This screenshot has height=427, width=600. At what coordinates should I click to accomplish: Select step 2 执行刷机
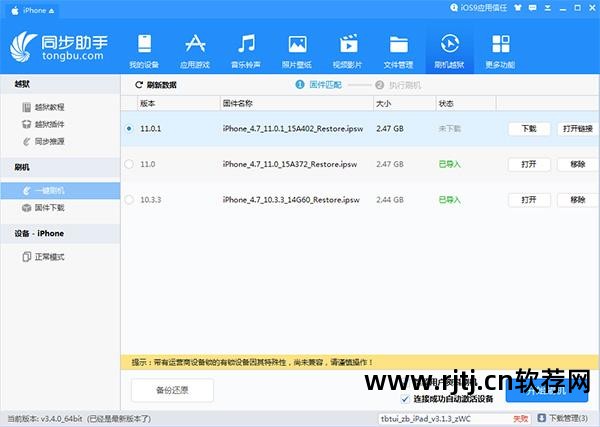(x=398, y=85)
